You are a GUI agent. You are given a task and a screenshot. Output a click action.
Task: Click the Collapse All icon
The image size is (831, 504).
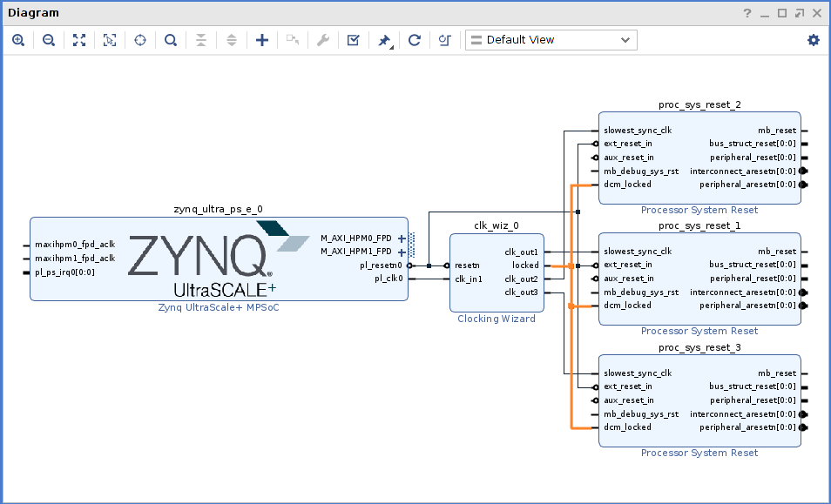pos(201,40)
